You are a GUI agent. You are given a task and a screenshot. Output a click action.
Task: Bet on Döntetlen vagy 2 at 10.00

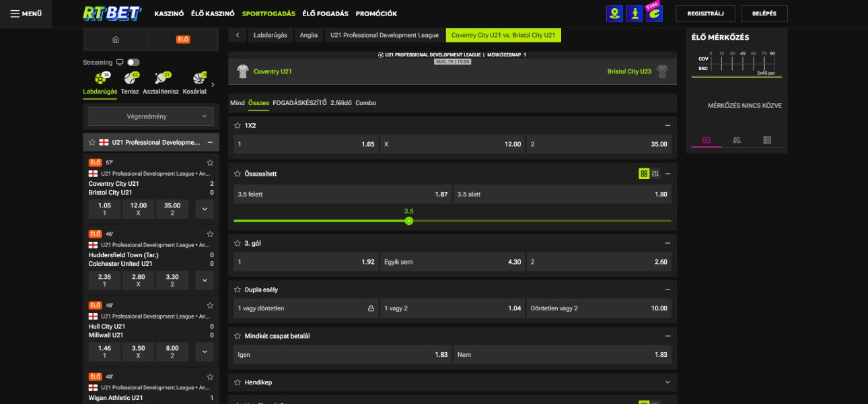(599, 308)
